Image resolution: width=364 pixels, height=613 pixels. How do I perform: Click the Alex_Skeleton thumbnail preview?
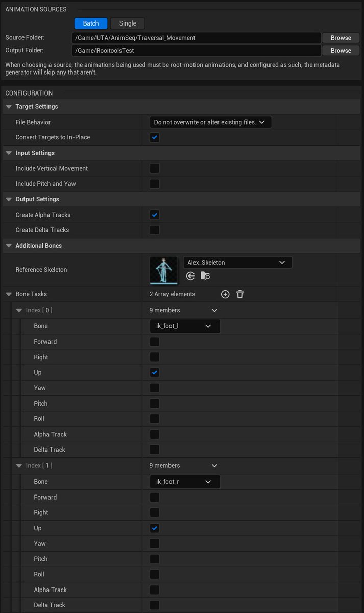click(163, 270)
